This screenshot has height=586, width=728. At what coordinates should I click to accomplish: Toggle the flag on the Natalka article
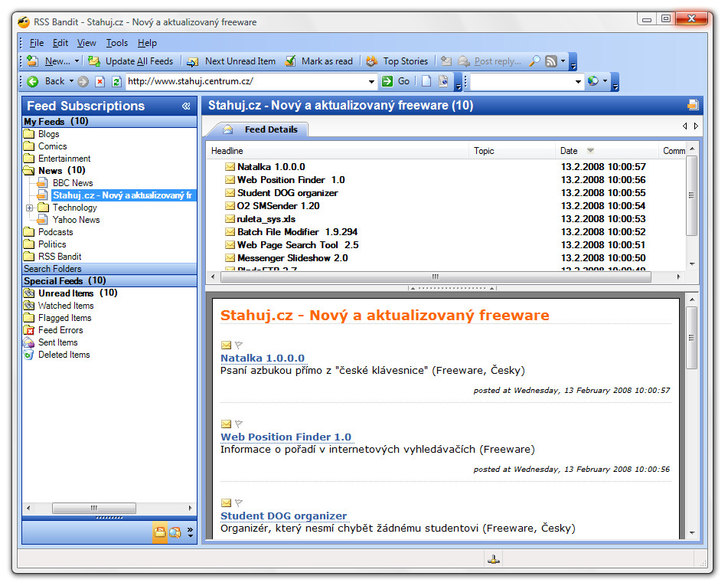(x=239, y=345)
